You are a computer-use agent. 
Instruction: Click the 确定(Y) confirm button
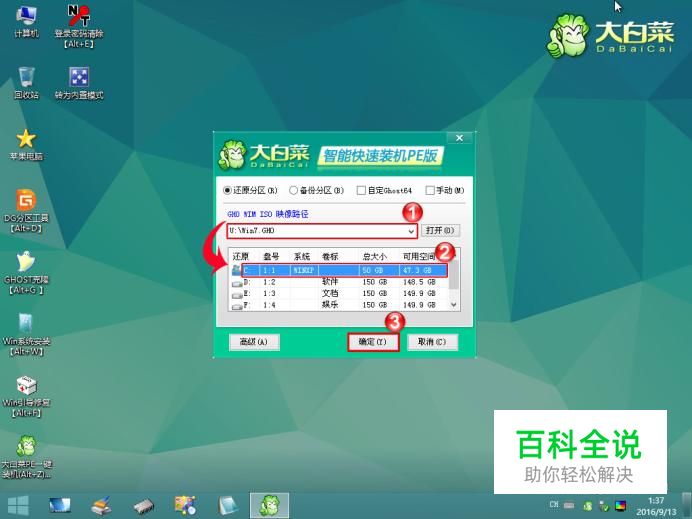click(x=373, y=342)
